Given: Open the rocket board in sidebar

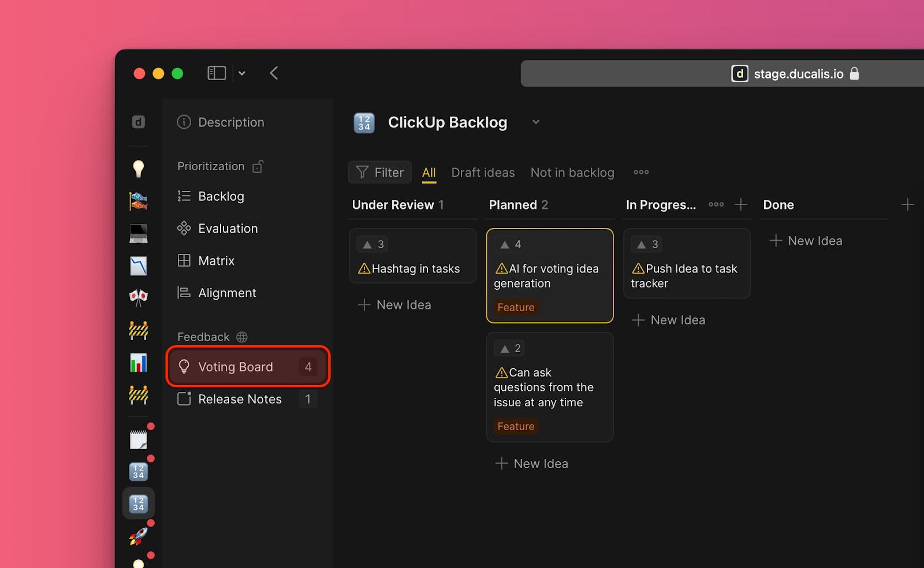Looking at the screenshot, I should coord(138,537).
